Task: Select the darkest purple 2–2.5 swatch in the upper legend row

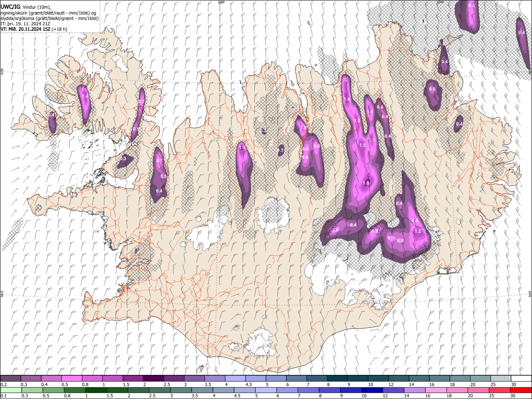Action: click(153, 378)
